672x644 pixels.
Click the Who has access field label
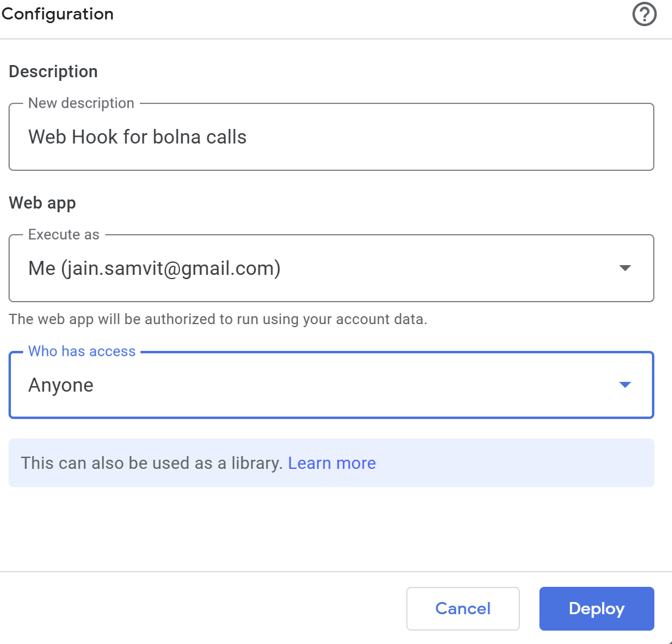81,351
